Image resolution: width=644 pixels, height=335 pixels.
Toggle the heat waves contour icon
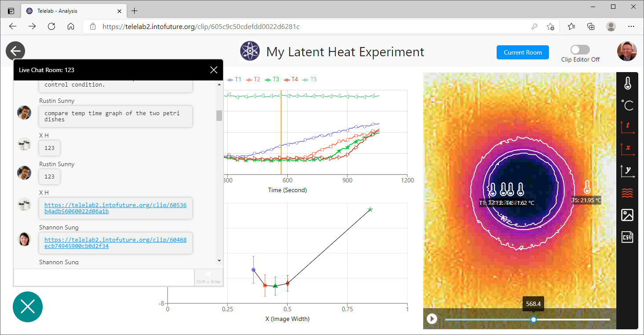click(x=627, y=193)
